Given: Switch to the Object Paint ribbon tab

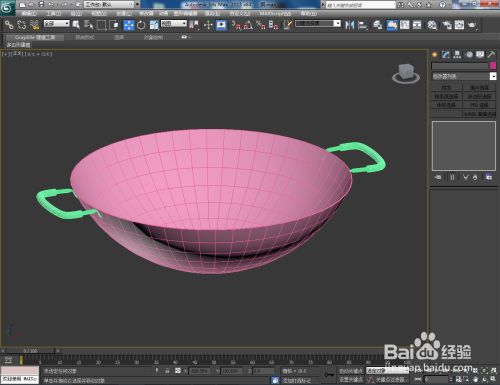Looking at the screenshot, I should point(154,37).
